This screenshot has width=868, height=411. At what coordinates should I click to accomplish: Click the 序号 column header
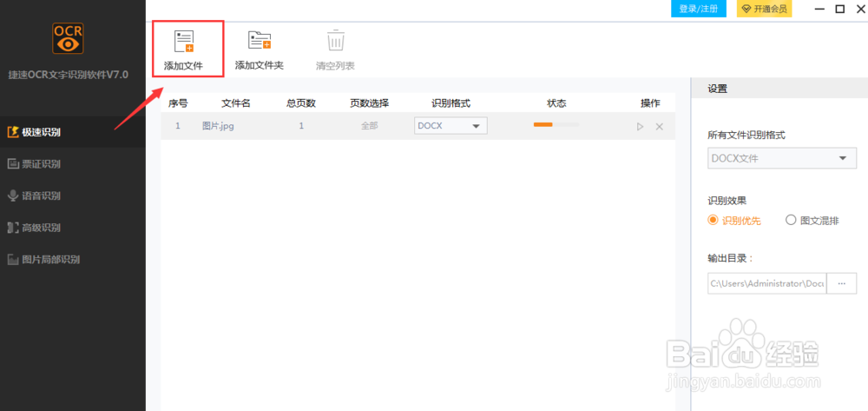[178, 103]
